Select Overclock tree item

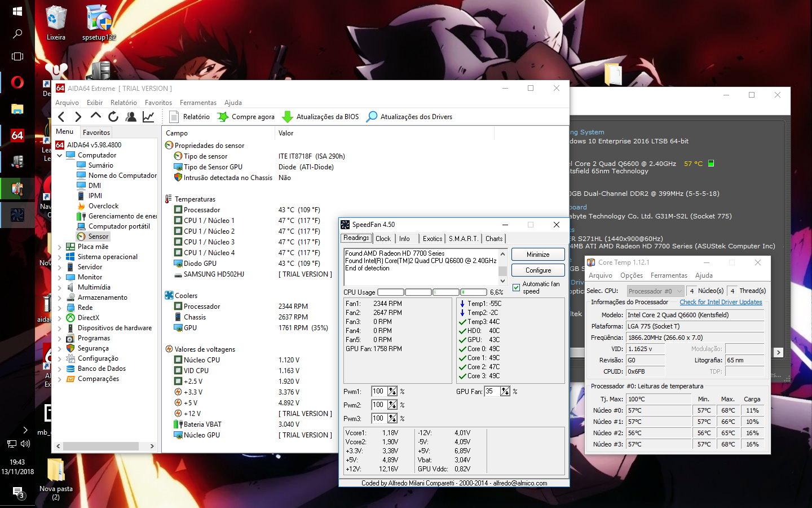pos(103,206)
